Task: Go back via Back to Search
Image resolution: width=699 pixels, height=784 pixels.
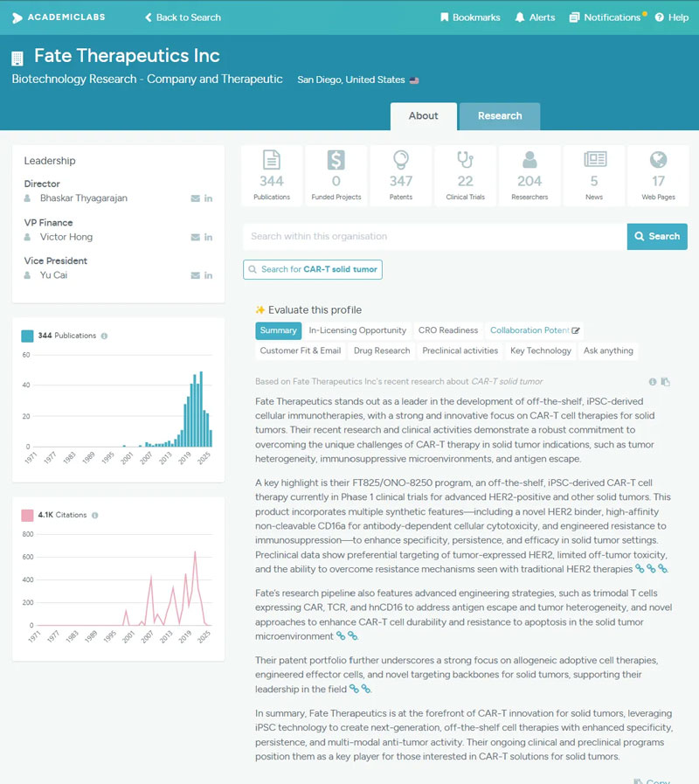Action: [183, 17]
